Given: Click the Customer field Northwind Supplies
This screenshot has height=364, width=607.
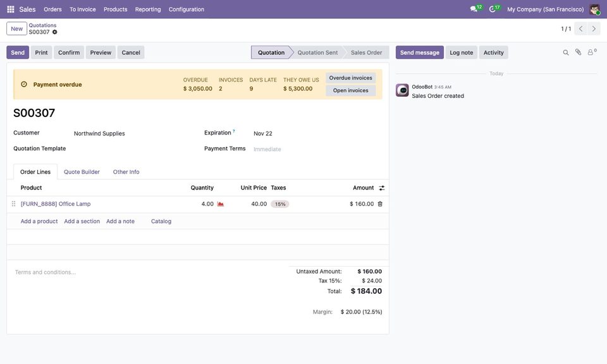Looking at the screenshot, I should coord(132,133).
